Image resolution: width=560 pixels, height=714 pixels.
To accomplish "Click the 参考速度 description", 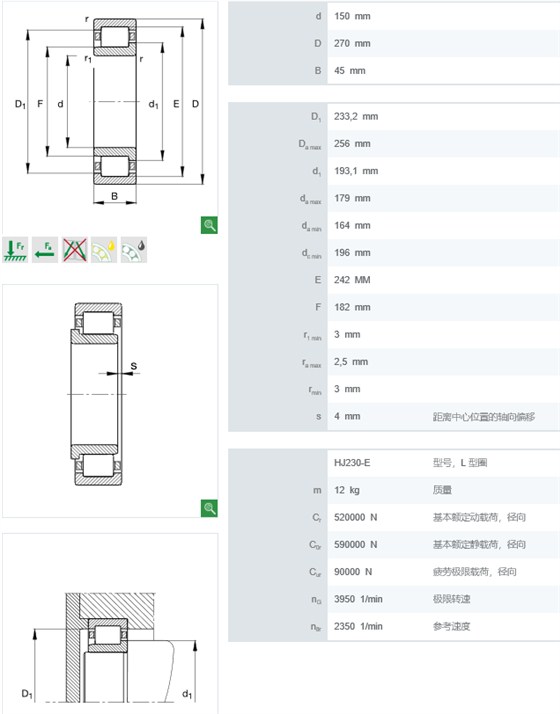I will (451, 627).
